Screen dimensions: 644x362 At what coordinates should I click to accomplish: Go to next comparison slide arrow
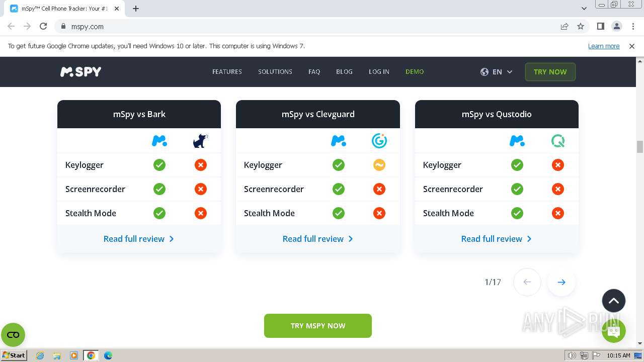click(x=561, y=282)
